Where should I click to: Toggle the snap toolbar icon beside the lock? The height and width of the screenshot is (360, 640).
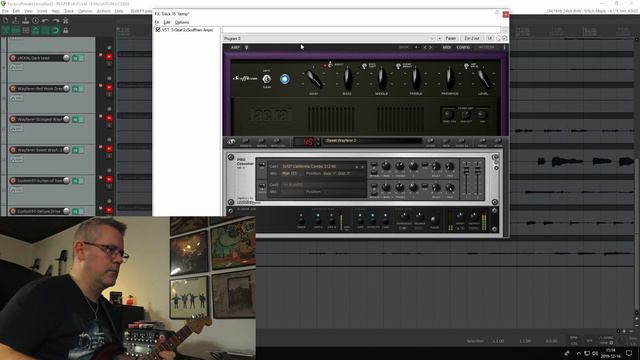coord(56,30)
